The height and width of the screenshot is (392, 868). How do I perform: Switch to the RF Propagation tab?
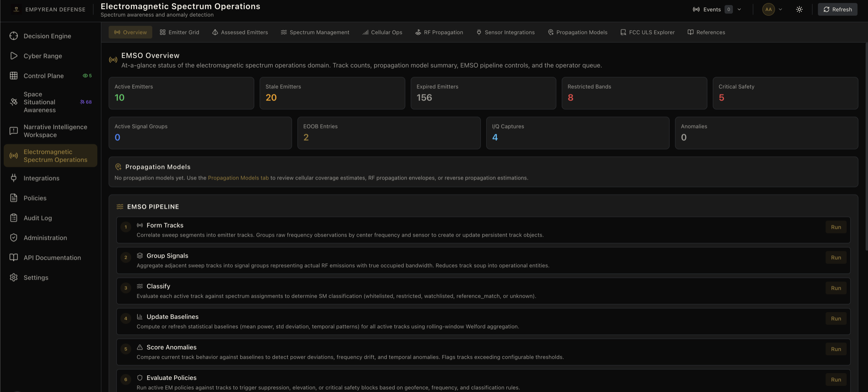(439, 32)
